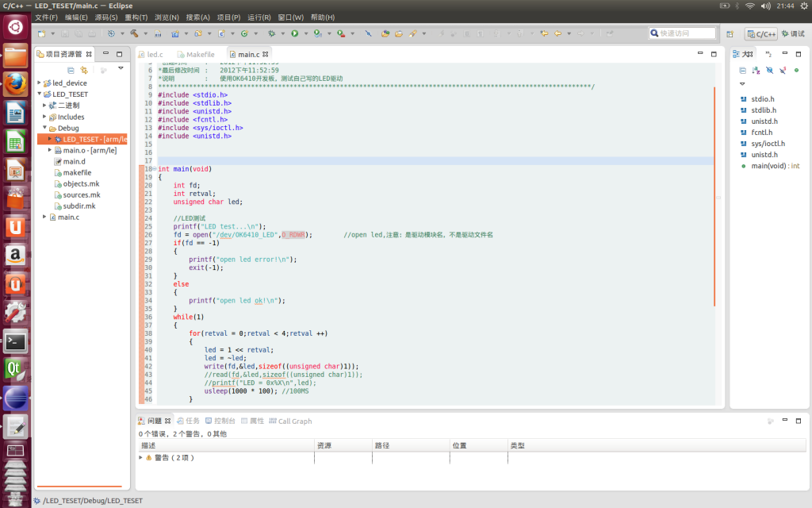Expand the led_device project node
Image resolution: width=812 pixels, height=508 pixels.
coord(40,83)
